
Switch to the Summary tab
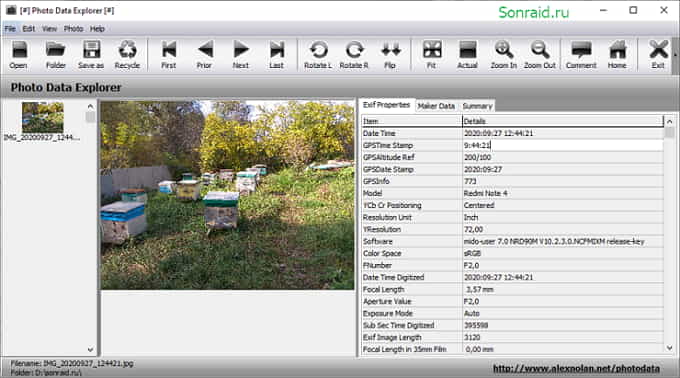point(477,106)
